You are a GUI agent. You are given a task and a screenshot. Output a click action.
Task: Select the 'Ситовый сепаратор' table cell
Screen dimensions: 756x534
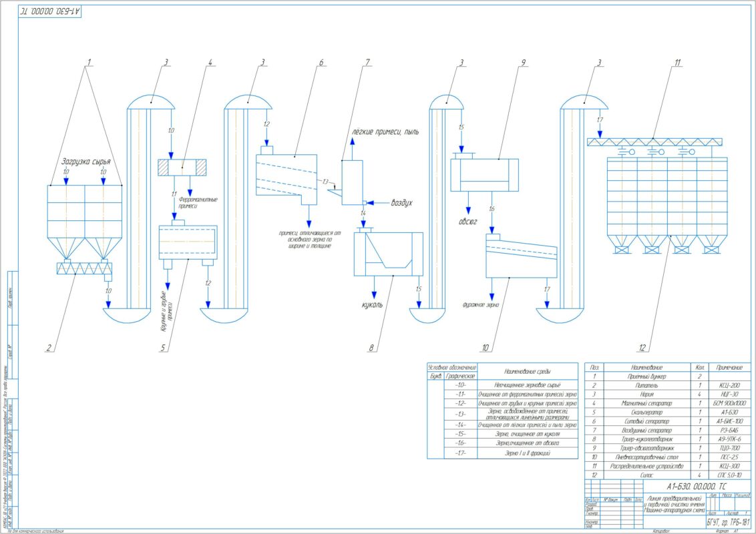tap(646, 421)
